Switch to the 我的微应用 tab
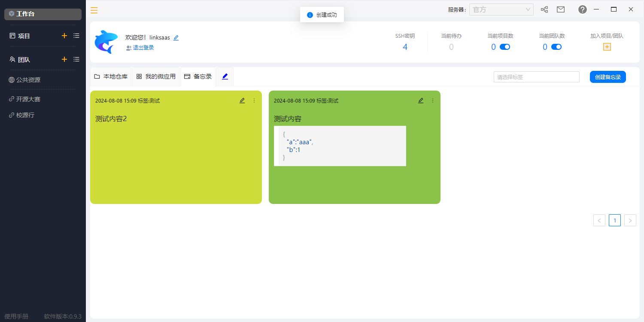Viewport: 644px width, 322px height. coord(156,76)
